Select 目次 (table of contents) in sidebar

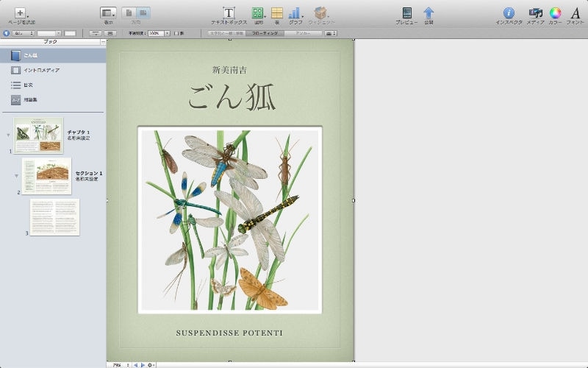pos(27,85)
